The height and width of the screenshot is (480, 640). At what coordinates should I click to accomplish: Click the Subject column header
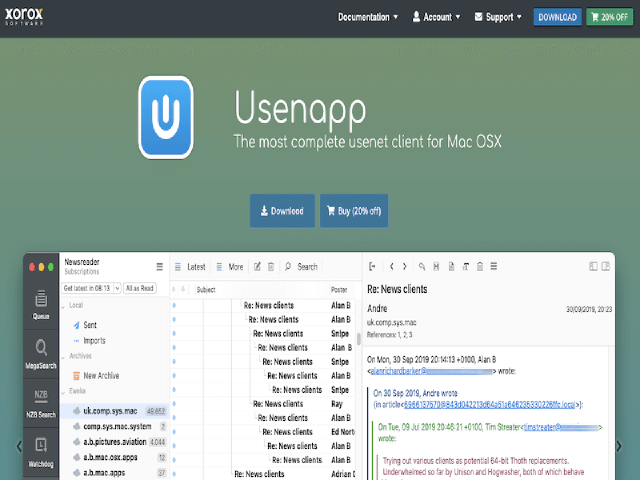pos(206,289)
